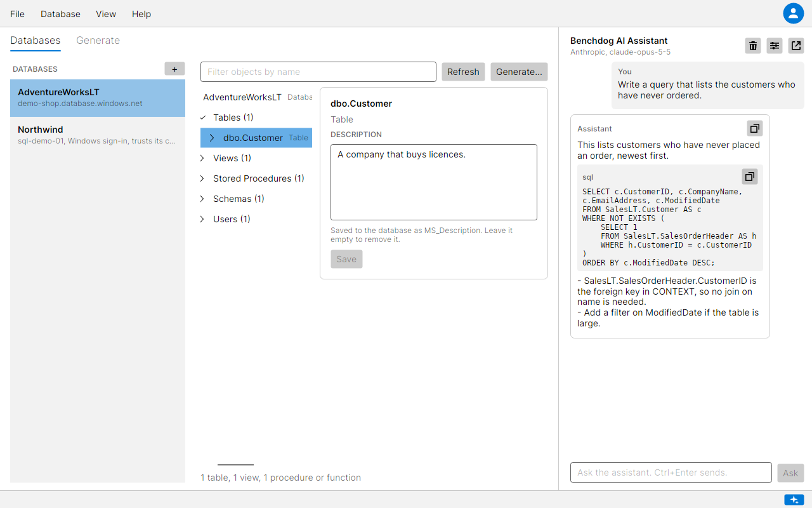Screen dimensions: 812x508
Task: Expand the Views (1) node
Action: (203, 158)
